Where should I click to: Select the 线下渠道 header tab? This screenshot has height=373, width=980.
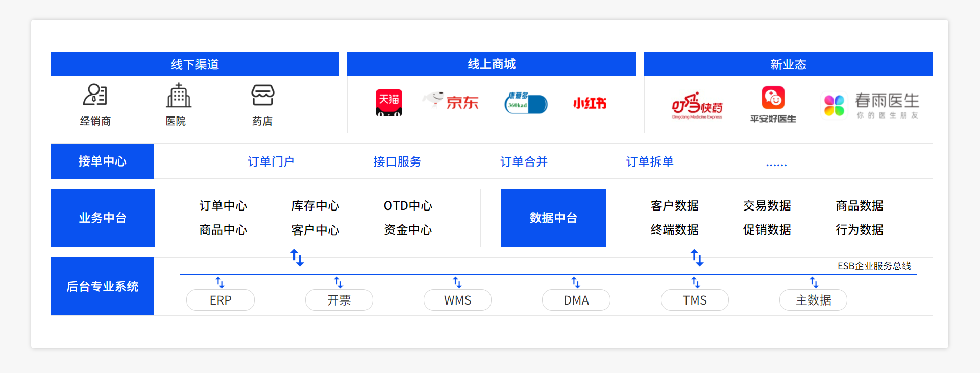(x=195, y=64)
